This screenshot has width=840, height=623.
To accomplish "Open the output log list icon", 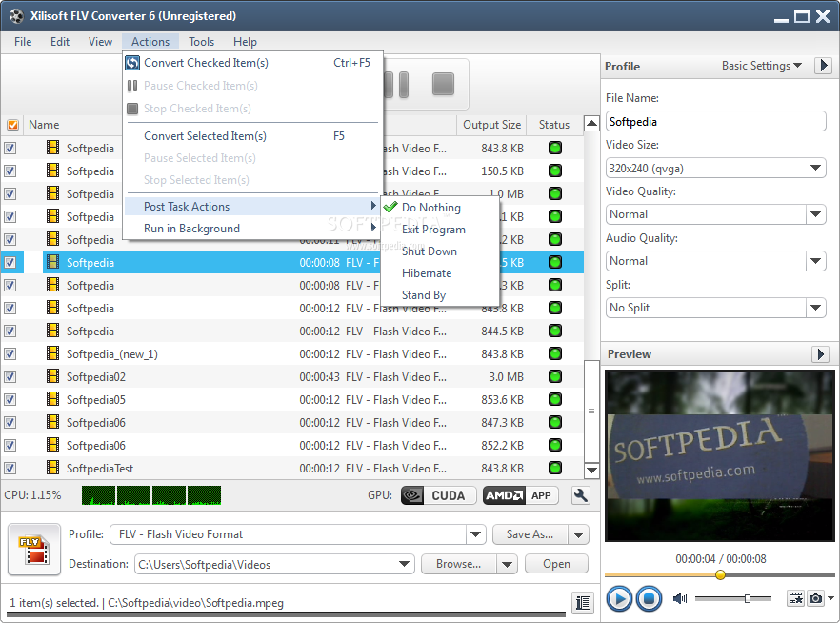I will point(583,603).
